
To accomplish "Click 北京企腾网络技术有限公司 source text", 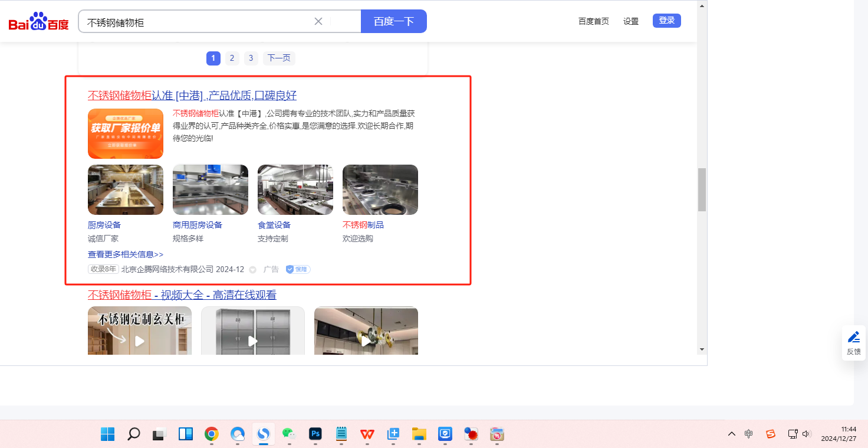I will [167, 269].
